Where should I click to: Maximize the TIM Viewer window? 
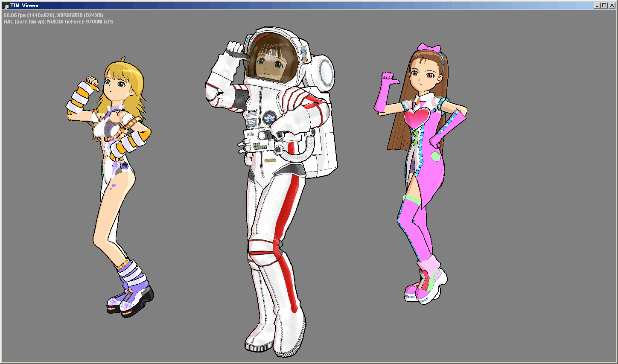603,6
